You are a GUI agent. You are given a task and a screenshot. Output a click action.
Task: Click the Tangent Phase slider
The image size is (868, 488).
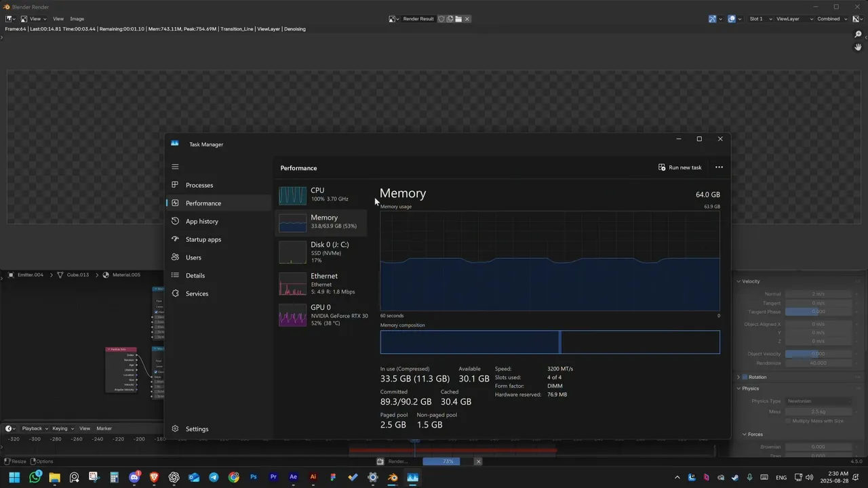tap(818, 312)
